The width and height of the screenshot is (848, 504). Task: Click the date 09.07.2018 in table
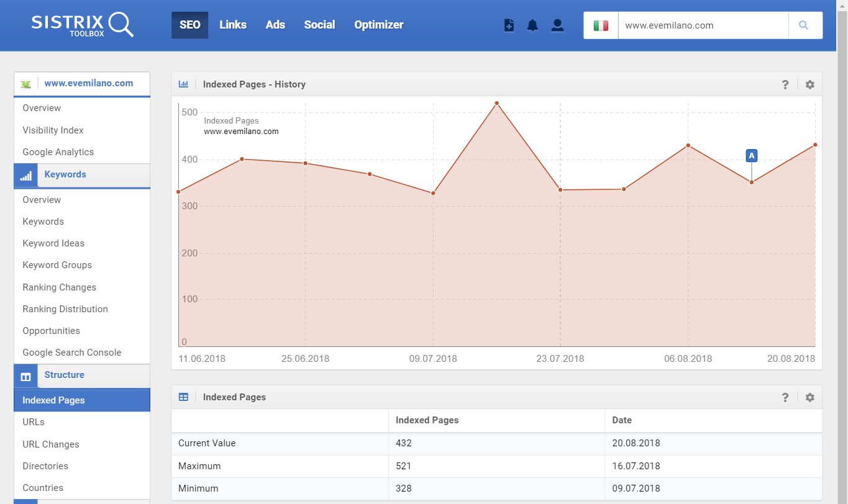click(x=636, y=488)
